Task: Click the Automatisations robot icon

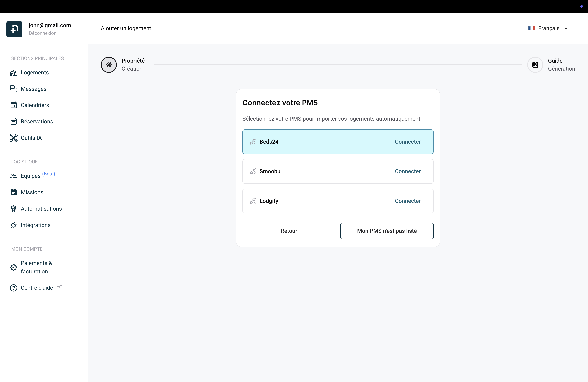Action: point(14,209)
